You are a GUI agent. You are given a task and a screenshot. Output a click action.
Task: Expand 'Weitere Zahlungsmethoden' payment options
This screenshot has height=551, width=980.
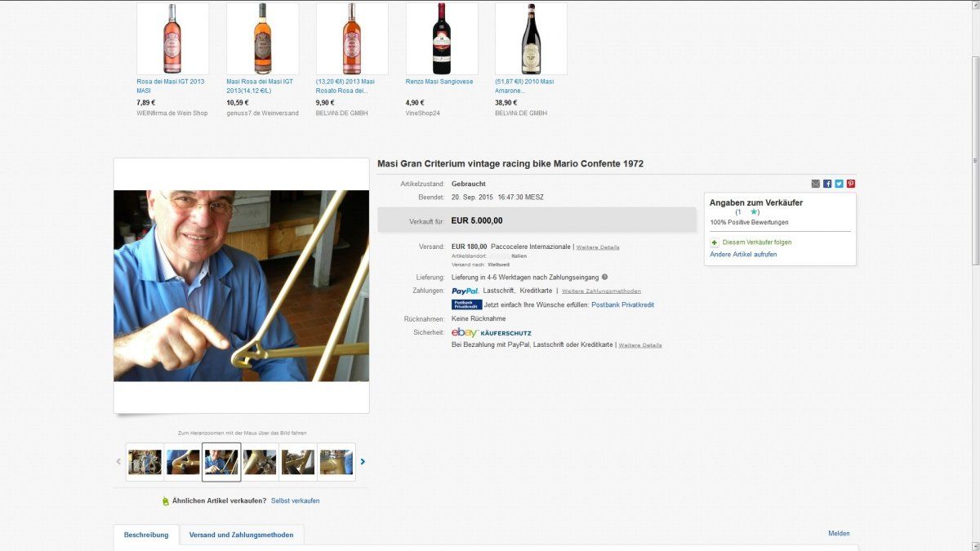tap(601, 291)
